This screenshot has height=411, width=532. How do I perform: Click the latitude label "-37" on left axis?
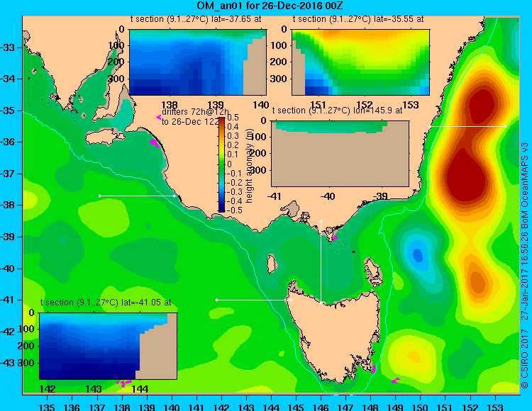pos(8,174)
